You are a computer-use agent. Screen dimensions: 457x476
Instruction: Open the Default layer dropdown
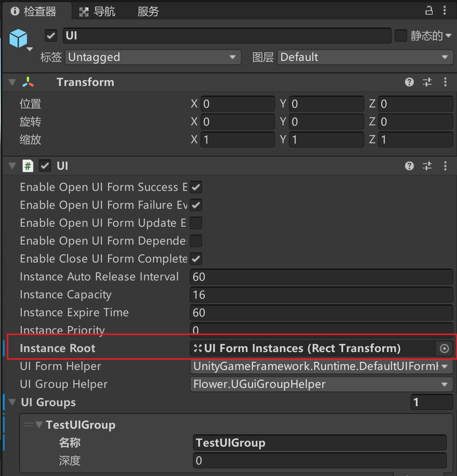point(365,57)
